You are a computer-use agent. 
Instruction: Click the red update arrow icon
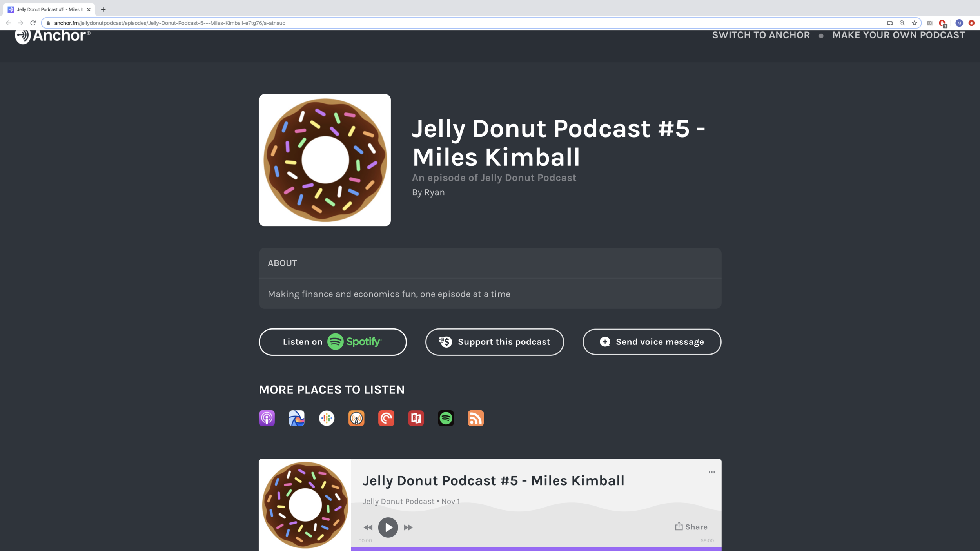971,23
